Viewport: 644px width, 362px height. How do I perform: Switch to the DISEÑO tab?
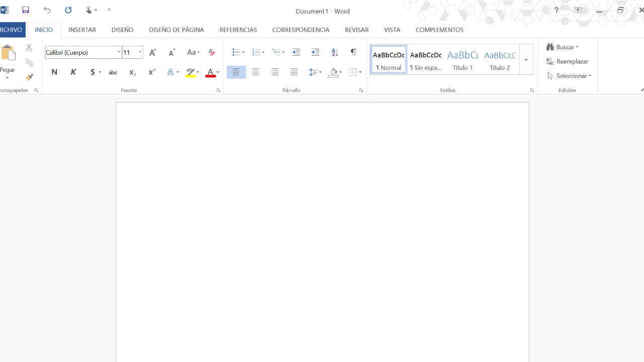(x=122, y=30)
